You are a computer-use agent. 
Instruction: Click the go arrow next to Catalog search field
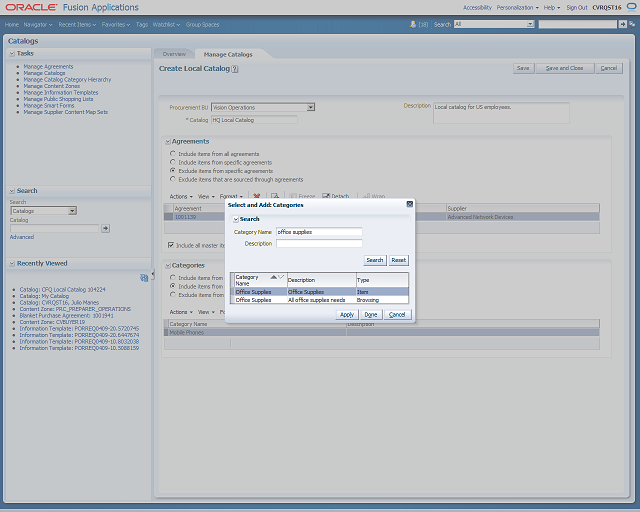(x=105, y=228)
